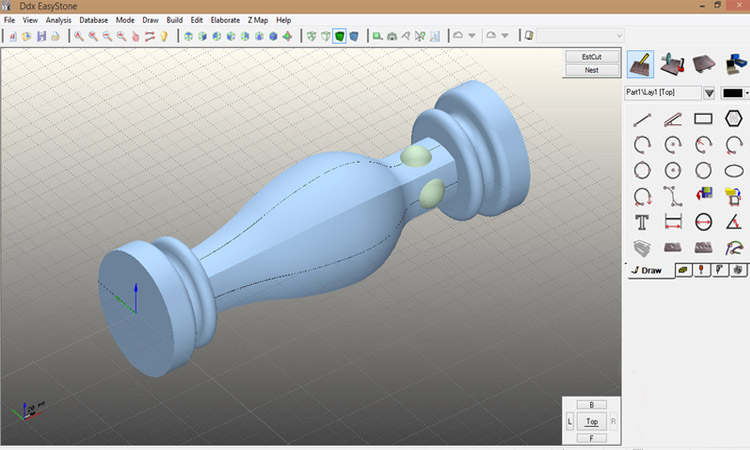Expand the first shape toolbar dropdown arrow
Image resolution: width=750 pixels, height=450 pixels.
point(472,36)
